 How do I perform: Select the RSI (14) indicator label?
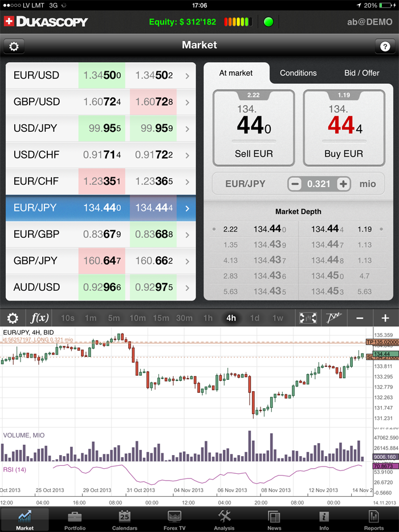pyautogui.click(x=15, y=470)
